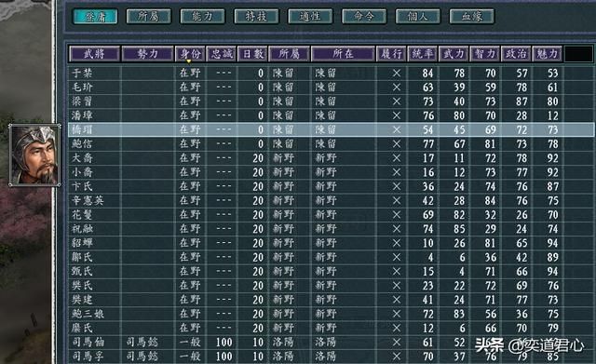Click the 身份 column header
Image resolution: width=596 pixels, height=364 pixels.
coord(190,54)
